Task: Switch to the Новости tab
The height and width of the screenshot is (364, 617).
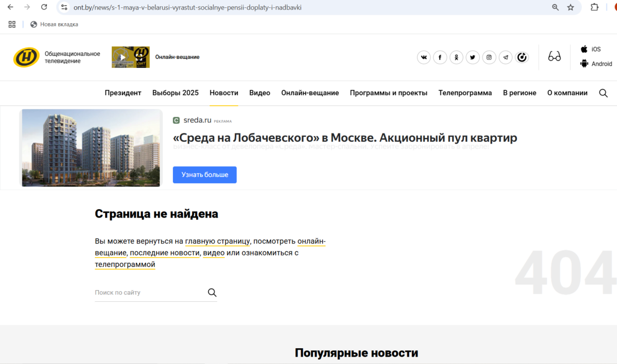Action: pyautogui.click(x=224, y=92)
